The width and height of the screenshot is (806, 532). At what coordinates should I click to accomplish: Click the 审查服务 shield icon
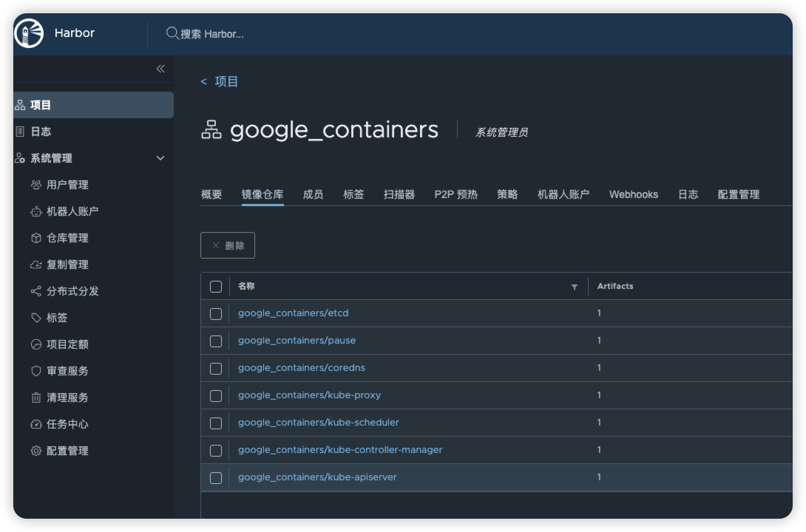point(36,371)
